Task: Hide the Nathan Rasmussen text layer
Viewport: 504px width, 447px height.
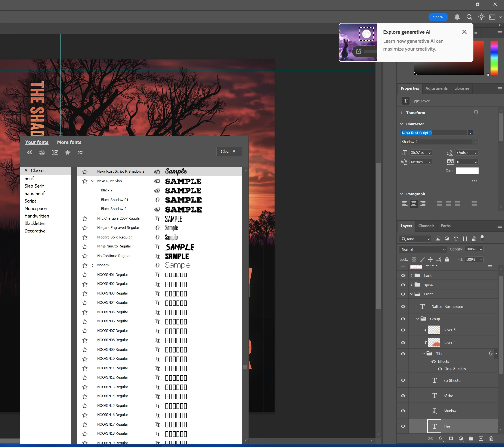Action: pyautogui.click(x=403, y=306)
